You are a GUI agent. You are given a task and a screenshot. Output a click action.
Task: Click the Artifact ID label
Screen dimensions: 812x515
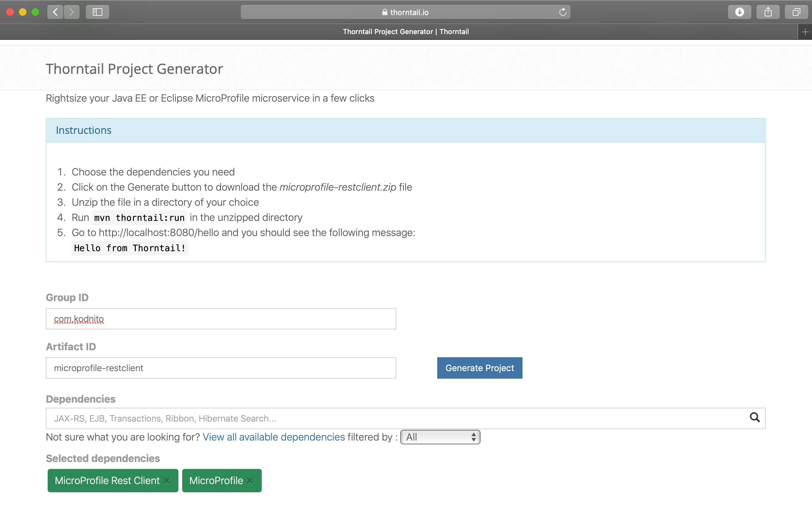[x=71, y=347]
